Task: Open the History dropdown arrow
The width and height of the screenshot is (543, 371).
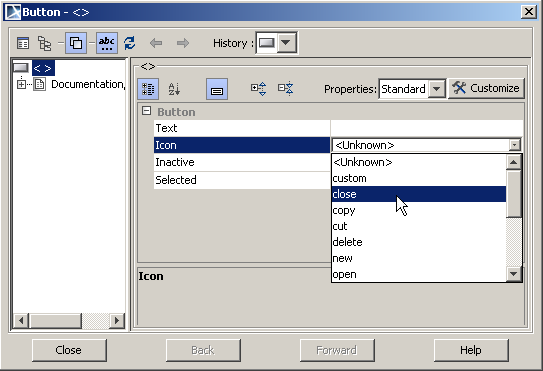Action: click(x=286, y=43)
